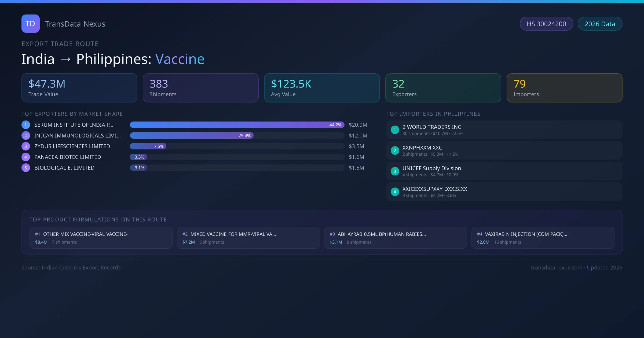Image resolution: width=644 pixels, height=338 pixels.
Task: Click rank badge 3 beside Zydus Lifesciences
Action: tap(25, 146)
